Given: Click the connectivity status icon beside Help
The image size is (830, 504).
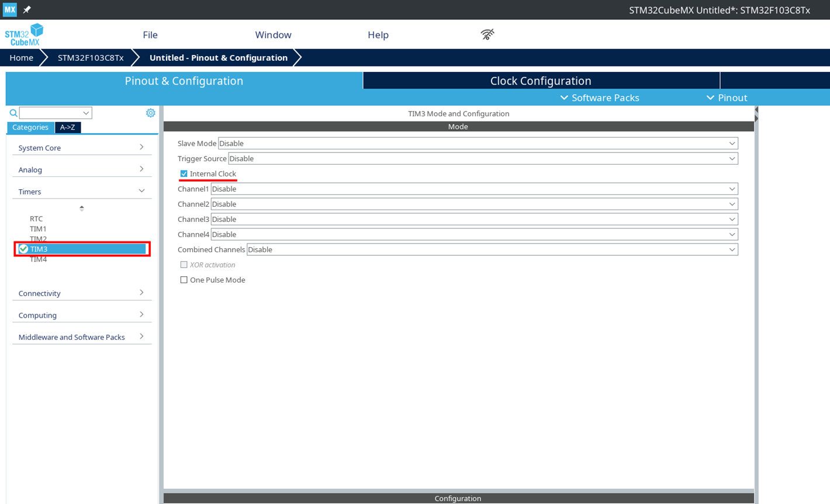Looking at the screenshot, I should pos(487,34).
